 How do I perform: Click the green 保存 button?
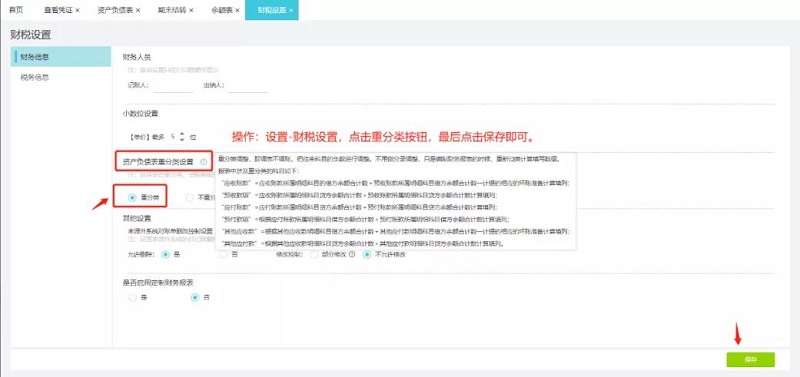click(751, 360)
